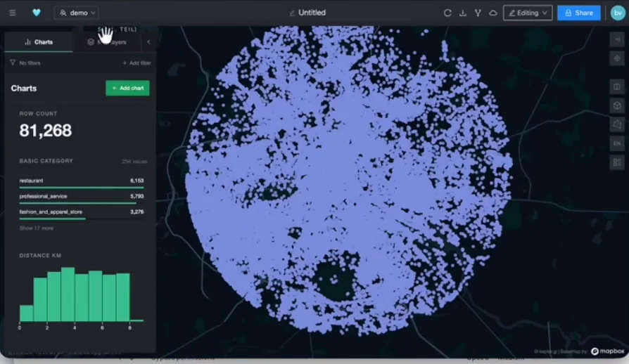Rename the Untitled map title
The image size is (629, 364).
coord(312,13)
